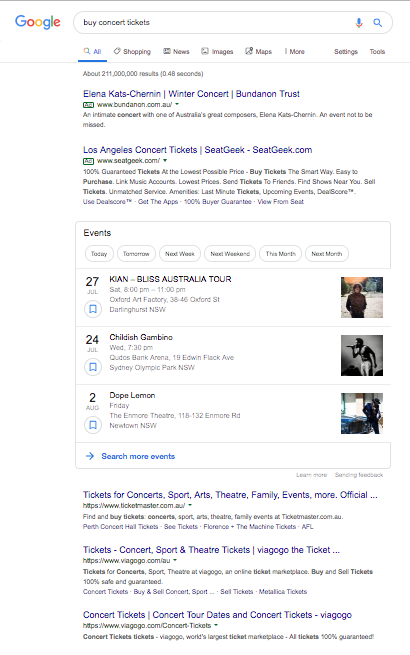
Task: Open the Childish Gambino event
Action: pos(141,337)
